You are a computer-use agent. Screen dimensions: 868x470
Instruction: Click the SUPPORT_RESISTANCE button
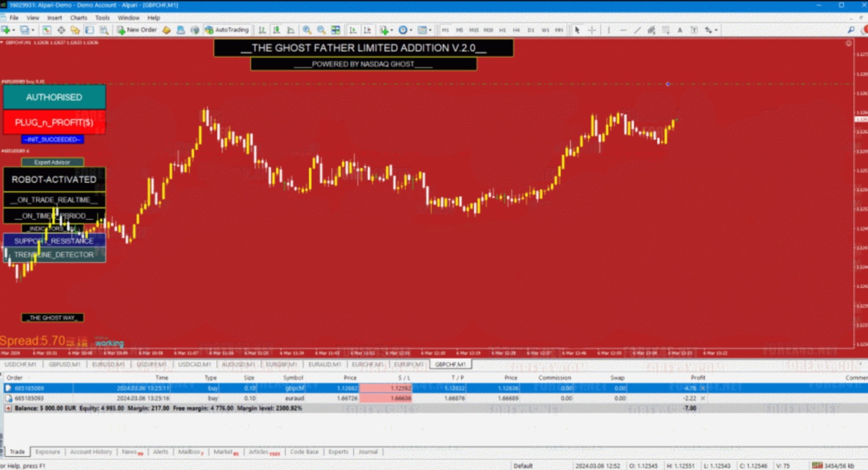point(54,241)
